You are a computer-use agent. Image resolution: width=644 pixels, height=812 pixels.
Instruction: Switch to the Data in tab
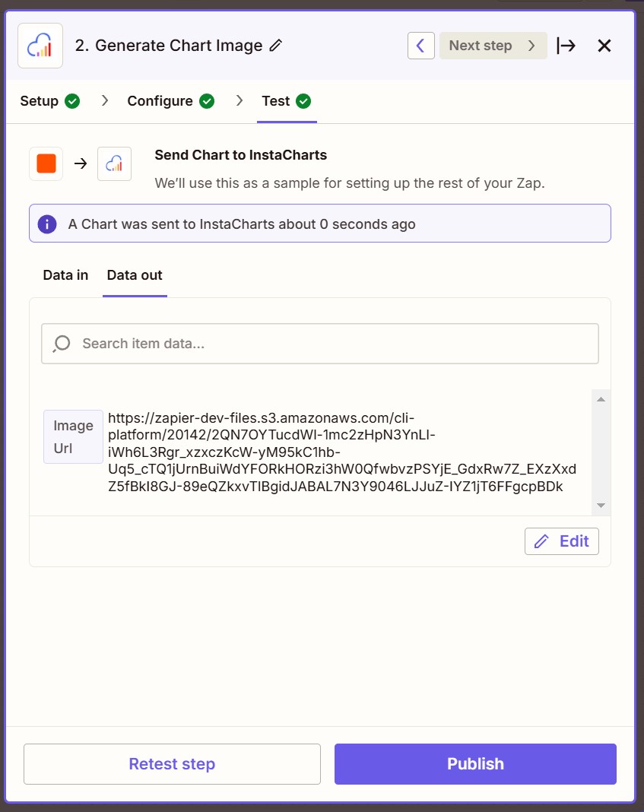pyautogui.click(x=65, y=275)
